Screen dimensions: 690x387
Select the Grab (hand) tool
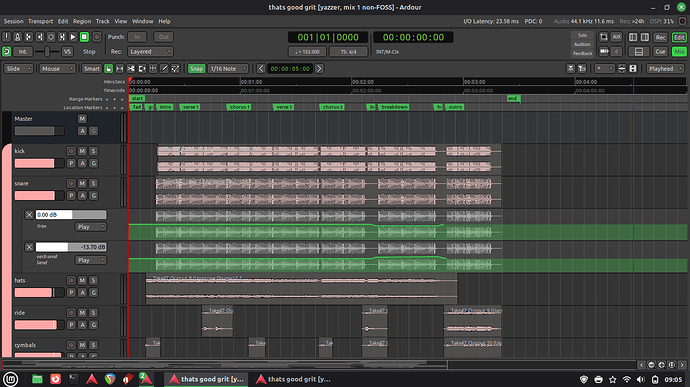(109, 69)
